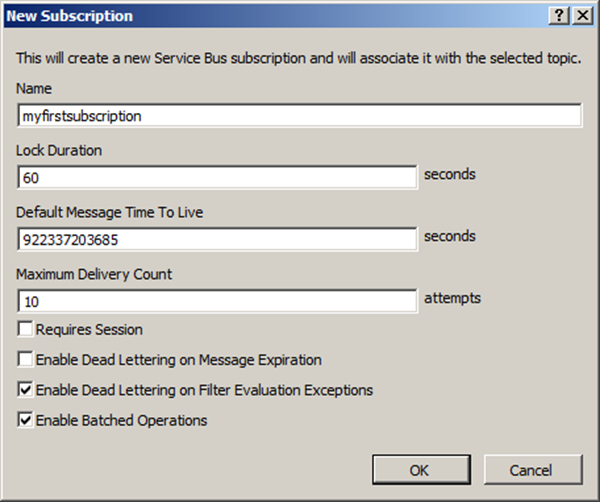Click the "Maximum Delivery Count" label
Screen dimensions: 600x502
92,274
